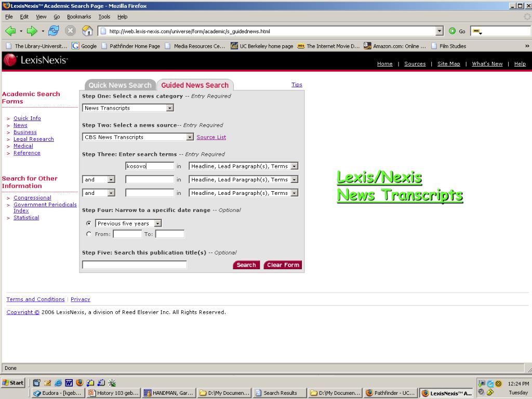This screenshot has width=532, height=399.
Task: Open the Windows Start menu
Action: pyautogui.click(x=13, y=383)
